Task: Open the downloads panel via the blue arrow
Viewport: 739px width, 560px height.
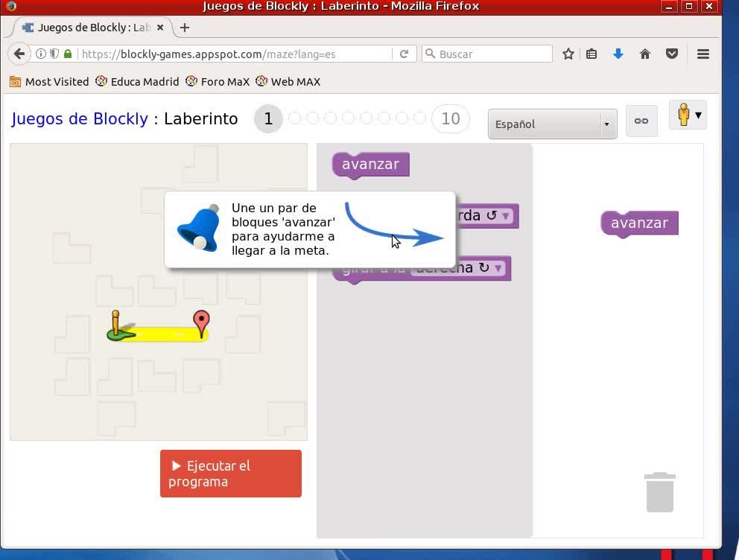Action: coord(618,54)
